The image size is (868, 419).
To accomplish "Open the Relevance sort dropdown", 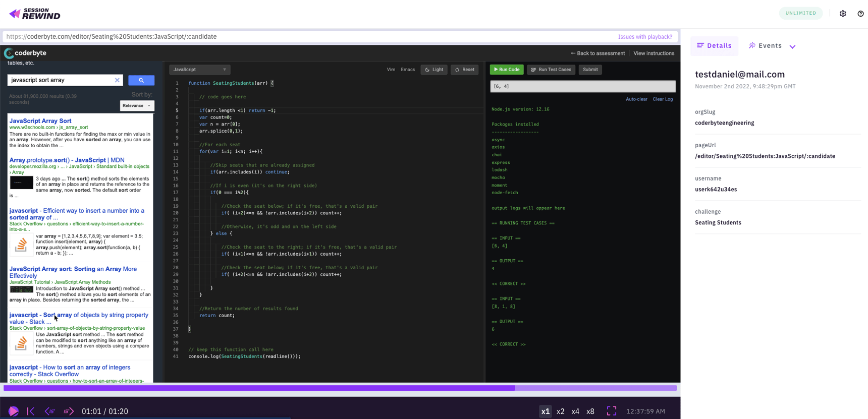I will coord(137,106).
